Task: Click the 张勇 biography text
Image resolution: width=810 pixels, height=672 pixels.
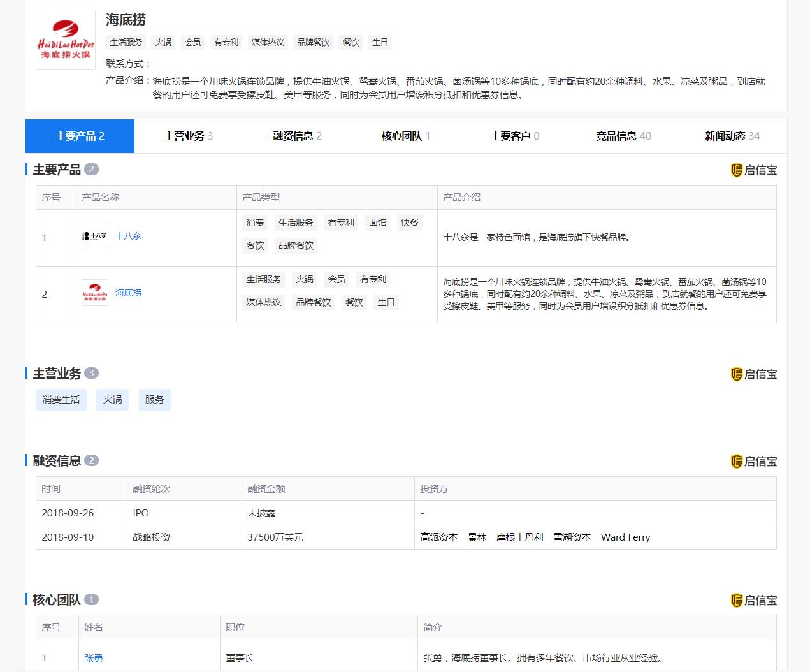Action: click(x=544, y=658)
